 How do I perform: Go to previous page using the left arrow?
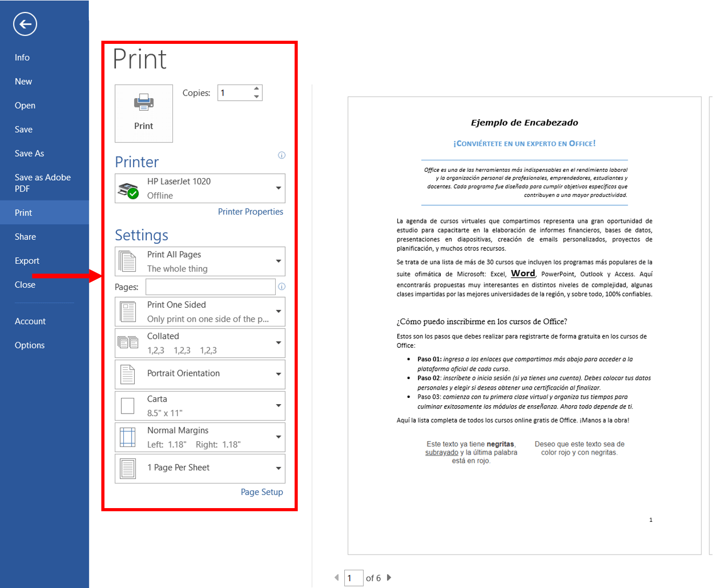coord(336,578)
